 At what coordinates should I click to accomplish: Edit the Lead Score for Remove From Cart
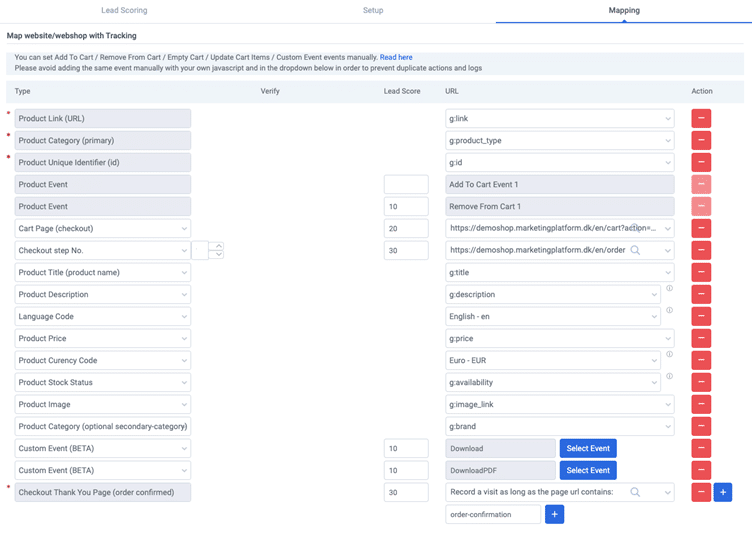tap(406, 207)
